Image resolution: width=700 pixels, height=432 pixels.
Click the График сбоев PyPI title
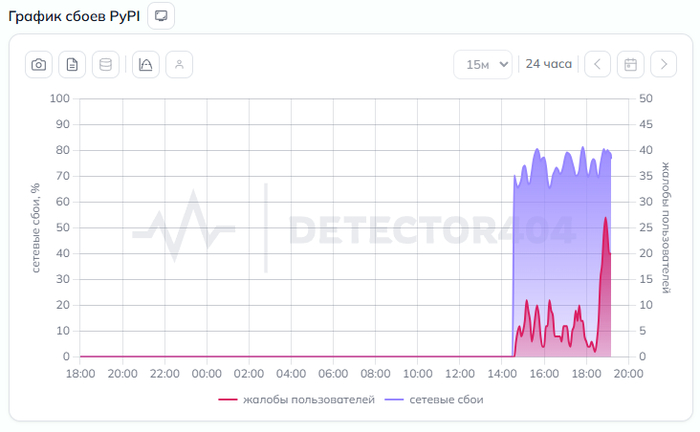[74, 17]
